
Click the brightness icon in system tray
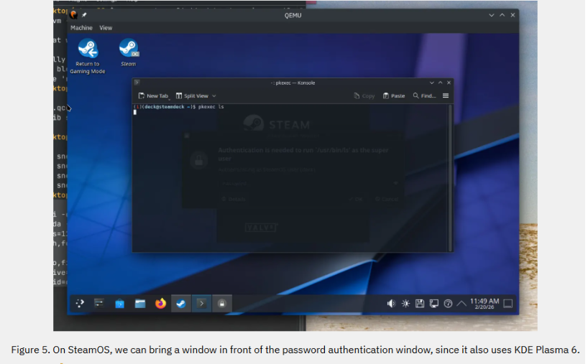pos(405,303)
